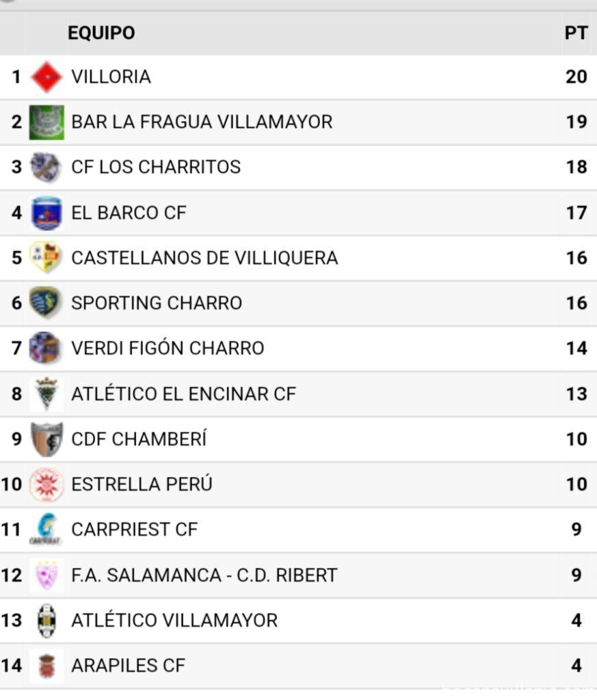Click the CF Los Charritos crest

point(47,167)
